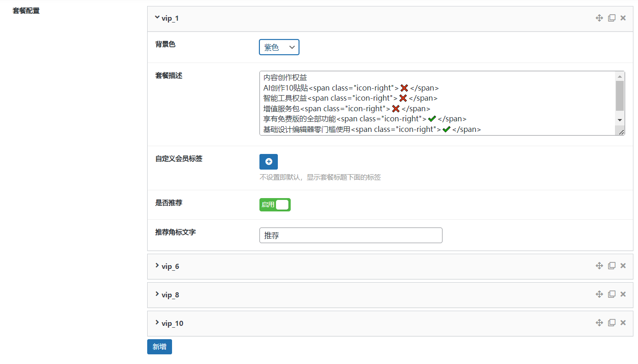The width and height of the screenshot is (638, 364).
Task: Delete the vip_6 package item
Action: tap(623, 266)
